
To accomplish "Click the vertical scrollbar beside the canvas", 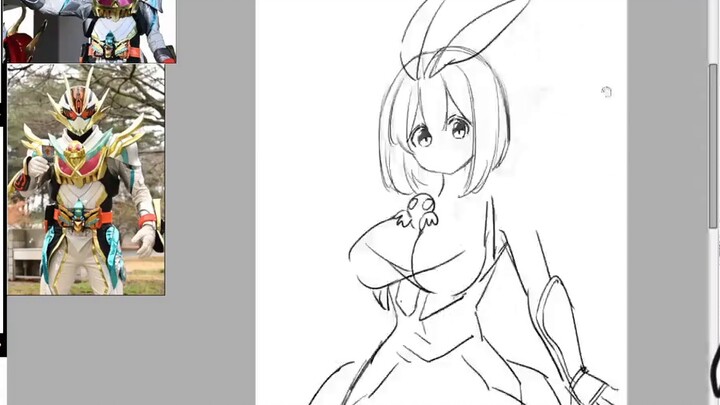I will click(713, 146).
